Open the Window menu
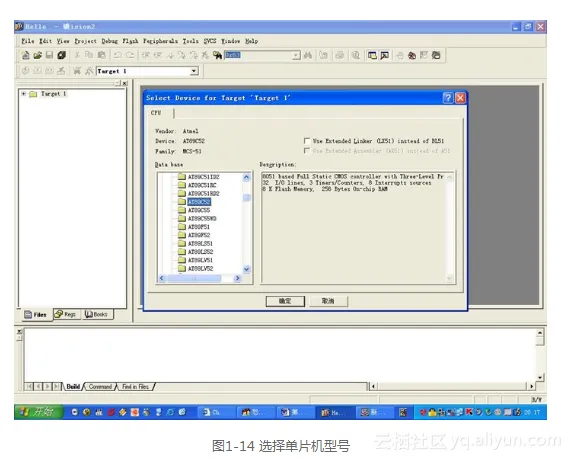The height and width of the screenshot is (460, 572). pyautogui.click(x=231, y=41)
